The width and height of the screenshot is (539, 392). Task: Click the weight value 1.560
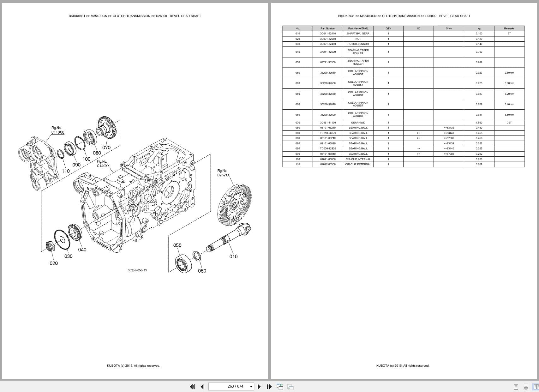(479, 123)
